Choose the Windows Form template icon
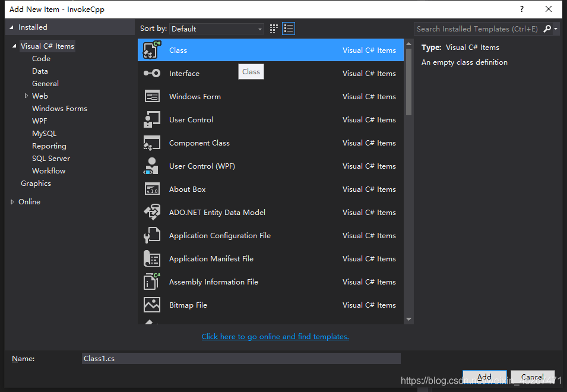Viewport: 567px width, 392px height. [152, 97]
